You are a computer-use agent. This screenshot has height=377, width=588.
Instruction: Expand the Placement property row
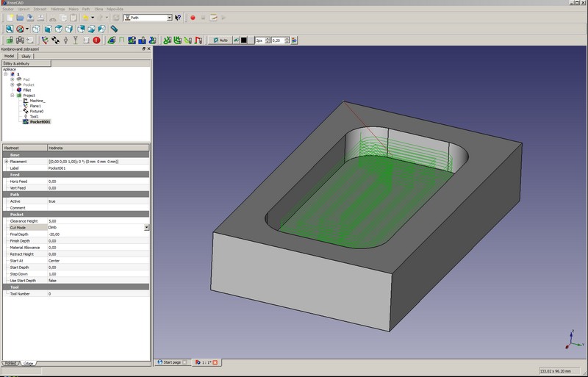(x=6, y=161)
